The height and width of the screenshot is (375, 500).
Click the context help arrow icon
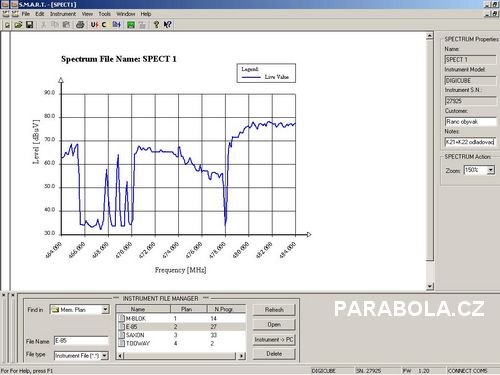pyautogui.click(x=168, y=25)
